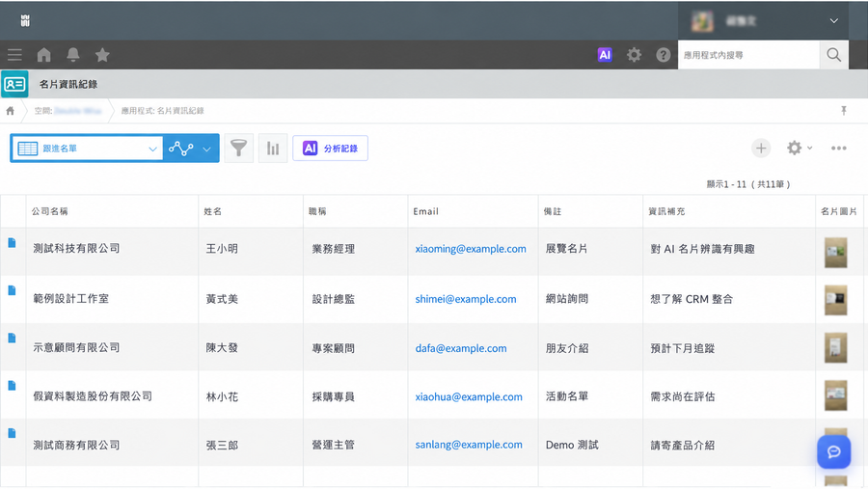The image size is (868, 489).
Task: Click the cell 對 AI 名片辨識有興趣
Action: (702, 249)
